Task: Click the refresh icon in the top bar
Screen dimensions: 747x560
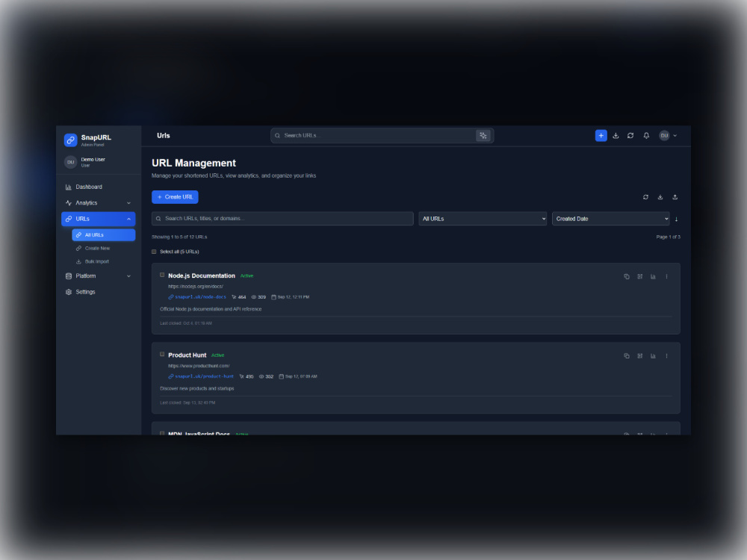Action: [630, 136]
